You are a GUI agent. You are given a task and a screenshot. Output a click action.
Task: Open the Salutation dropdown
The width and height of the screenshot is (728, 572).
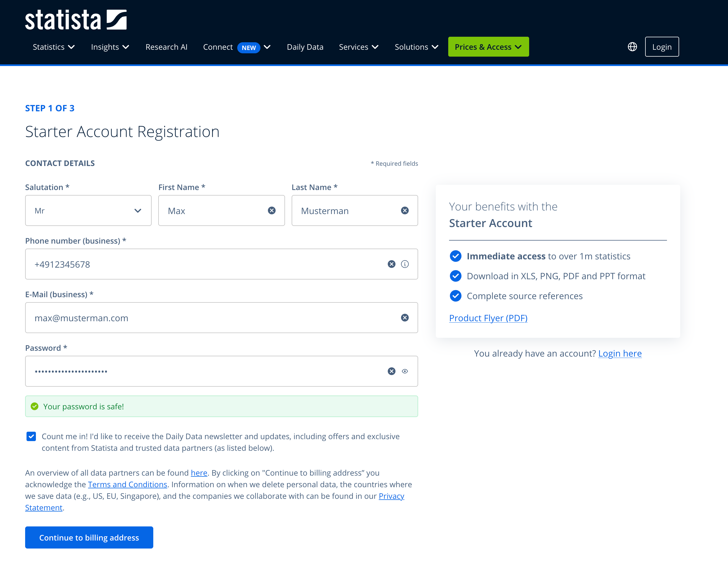88,210
